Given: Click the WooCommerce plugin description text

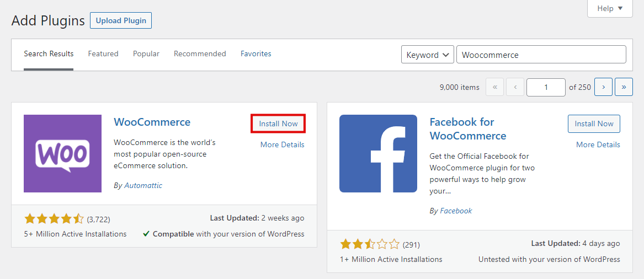Looking at the screenshot, I should 164,154.
